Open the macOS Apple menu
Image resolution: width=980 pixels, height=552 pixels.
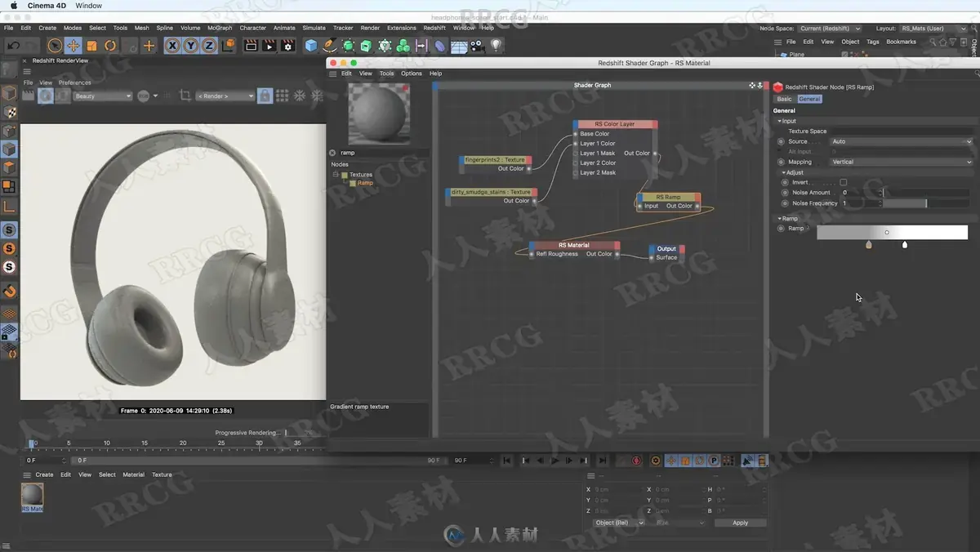[13, 6]
